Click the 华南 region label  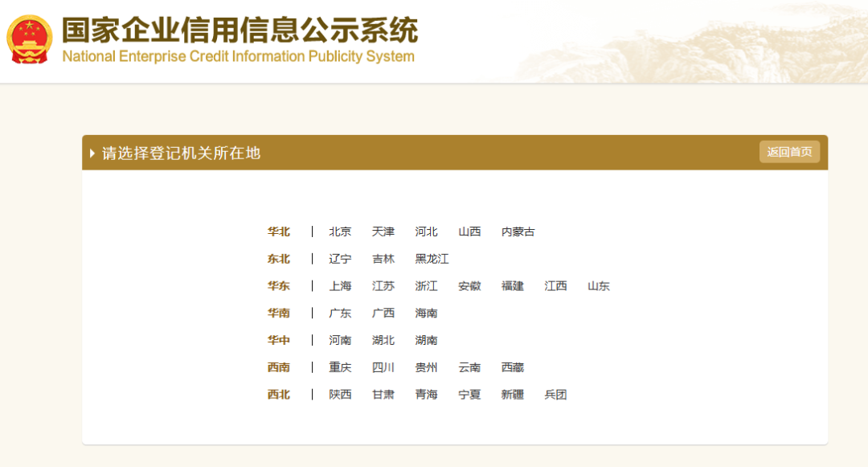tap(278, 313)
